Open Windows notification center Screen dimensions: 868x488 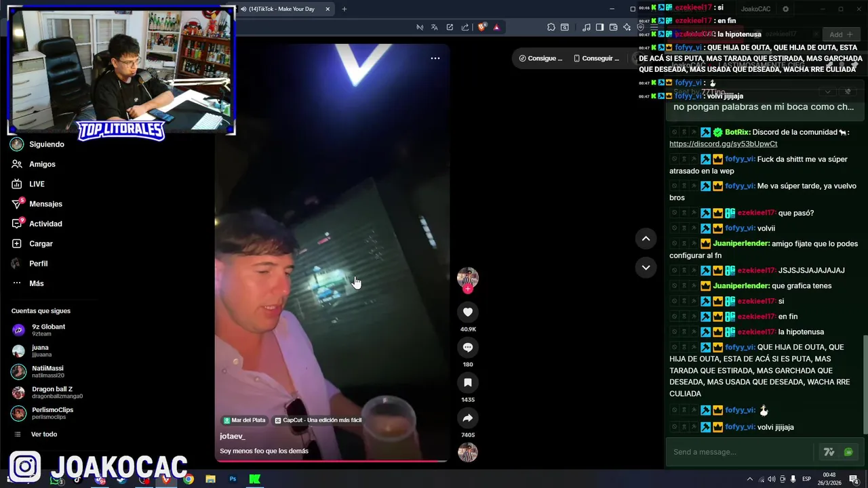(x=854, y=479)
